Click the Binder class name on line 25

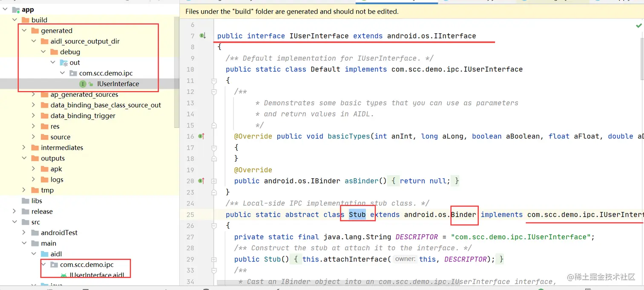(x=463, y=215)
